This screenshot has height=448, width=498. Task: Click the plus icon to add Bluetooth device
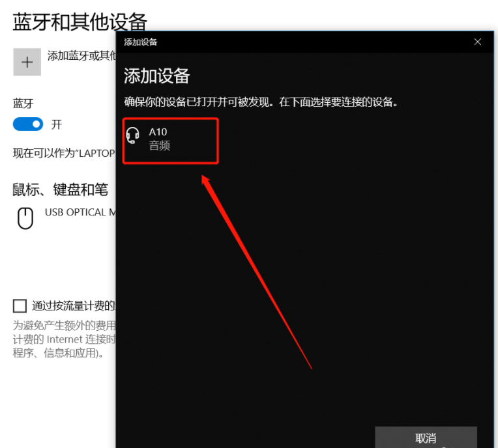coord(27,63)
